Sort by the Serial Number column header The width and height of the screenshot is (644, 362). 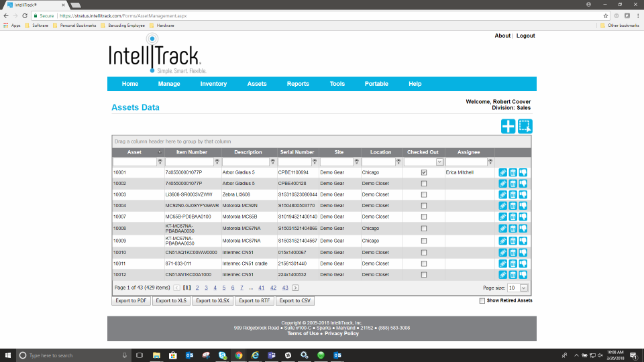297,152
